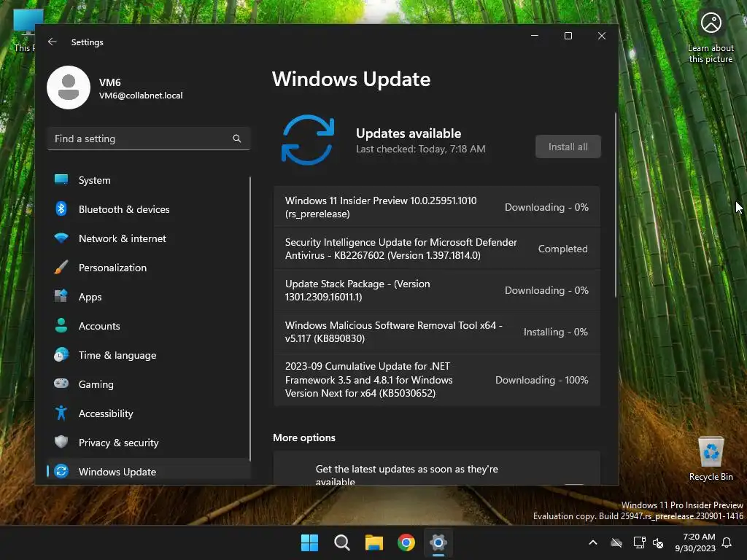Click the muted volume tray icon
Image resolution: width=747 pixels, height=560 pixels.
pyautogui.click(x=658, y=542)
